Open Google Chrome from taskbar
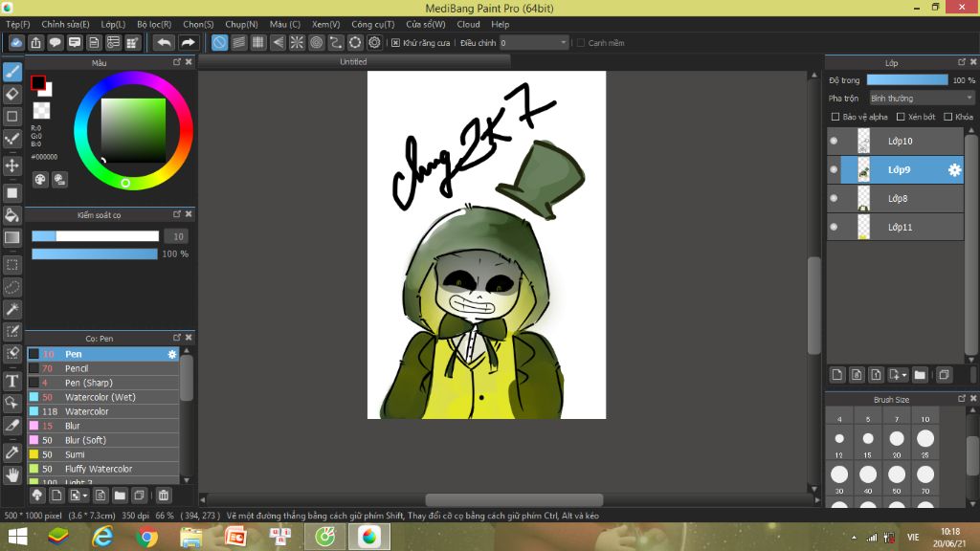Image resolution: width=980 pixels, height=551 pixels. pyautogui.click(x=146, y=538)
